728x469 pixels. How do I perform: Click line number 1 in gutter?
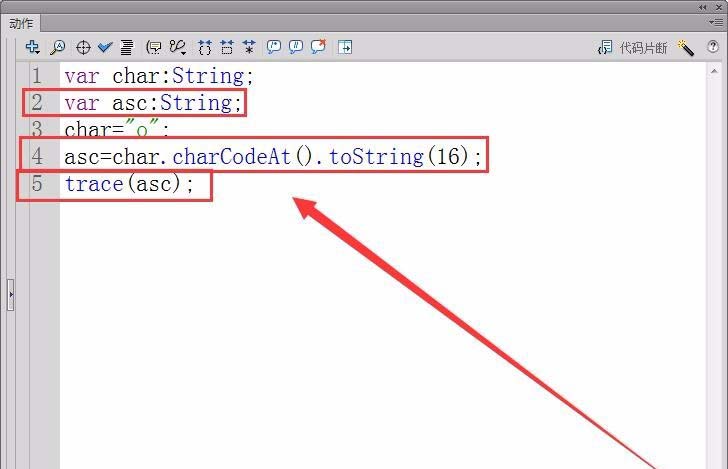pos(37,76)
